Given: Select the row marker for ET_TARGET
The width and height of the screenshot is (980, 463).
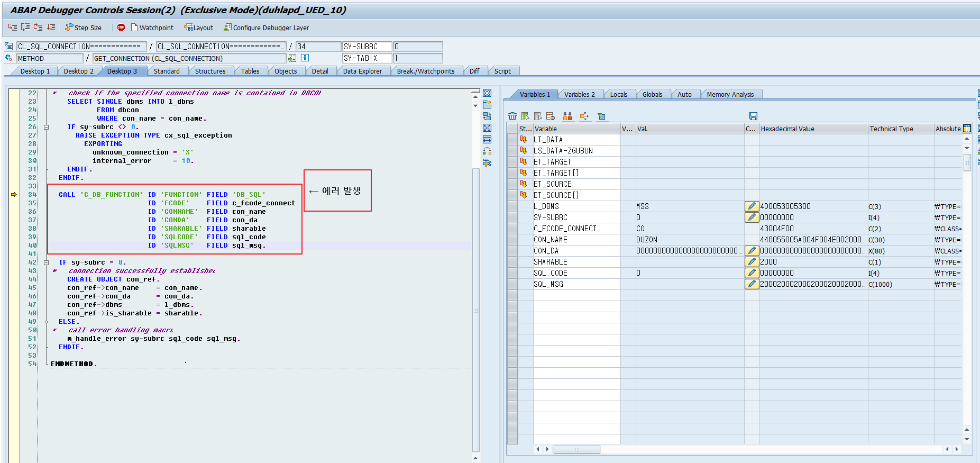Looking at the screenshot, I should [x=512, y=161].
